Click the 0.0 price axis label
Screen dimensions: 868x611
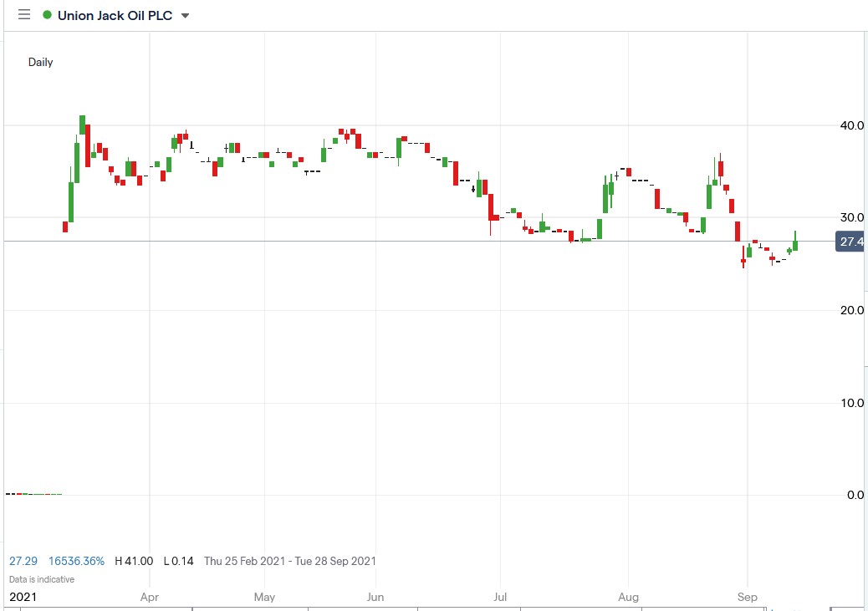point(855,495)
